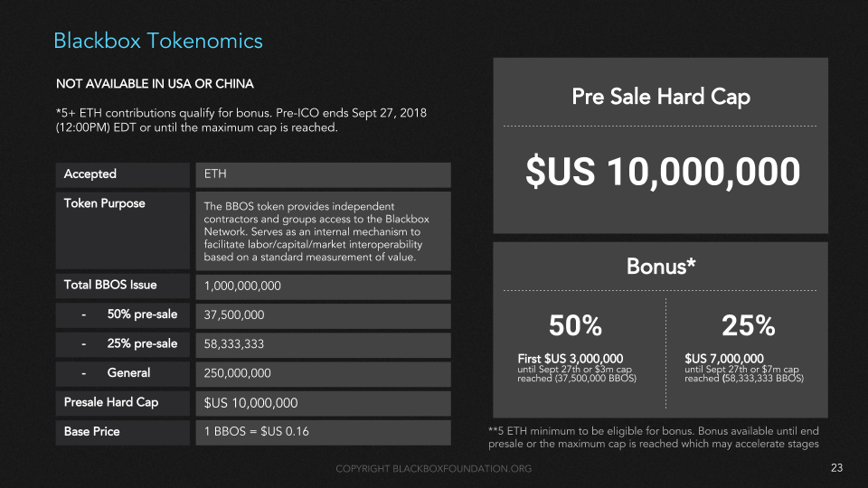Select the Total BBOS Issue label

(x=110, y=286)
